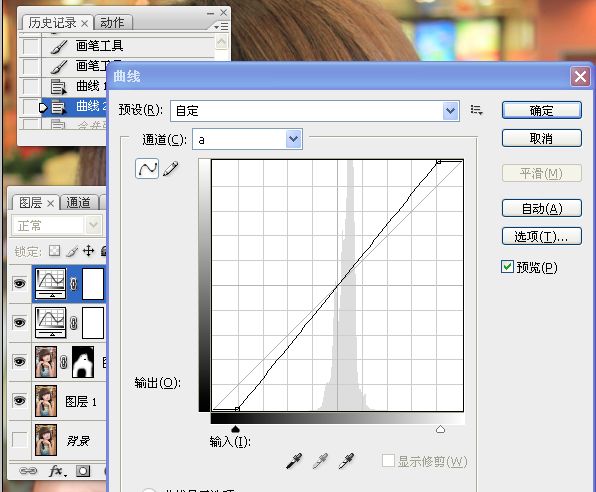This screenshot has height=492, width=596.
Task: Select the top curves layer thumbnail
Action: coord(51,283)
